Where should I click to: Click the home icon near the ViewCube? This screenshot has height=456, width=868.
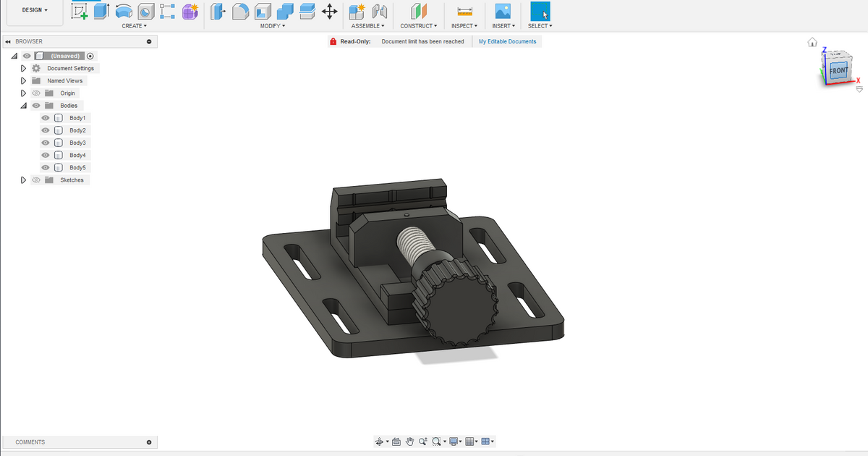(x=812, y=41)
